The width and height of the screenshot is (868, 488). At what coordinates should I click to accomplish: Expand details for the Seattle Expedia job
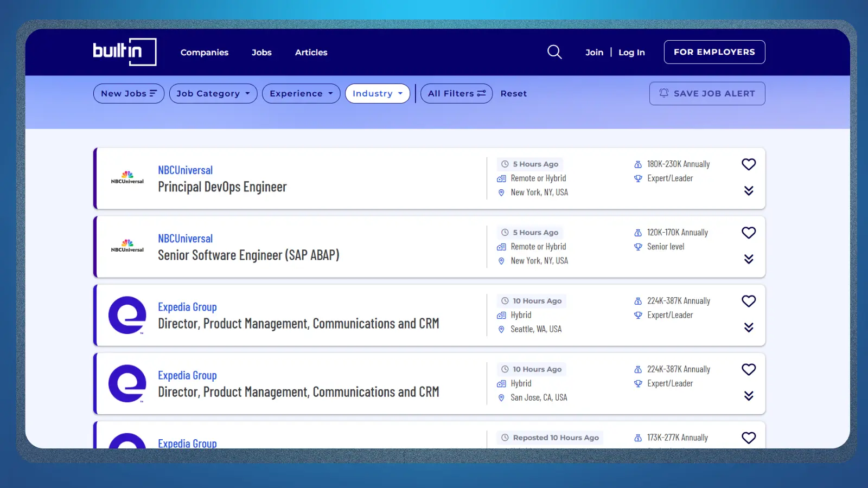pyautogui.click(x=749, y=328)
